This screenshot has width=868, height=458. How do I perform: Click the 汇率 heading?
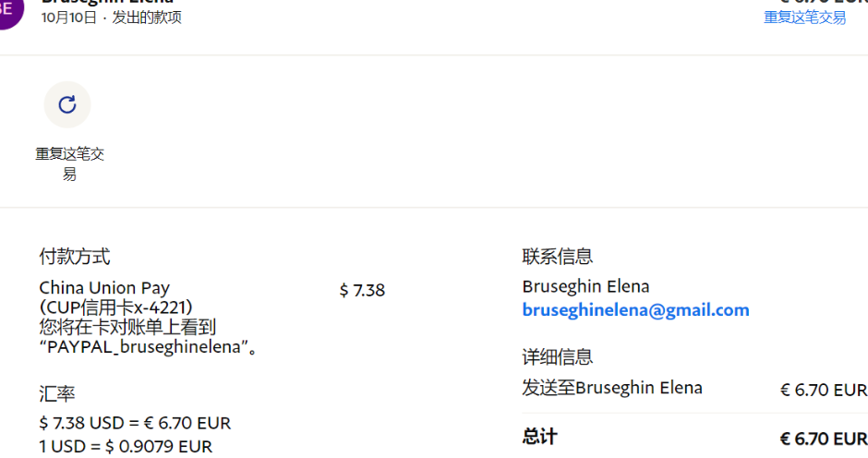[57, 394]
